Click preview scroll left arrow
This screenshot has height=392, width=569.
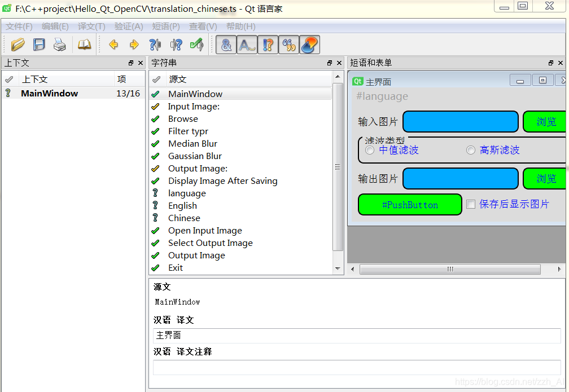point(353,269)
